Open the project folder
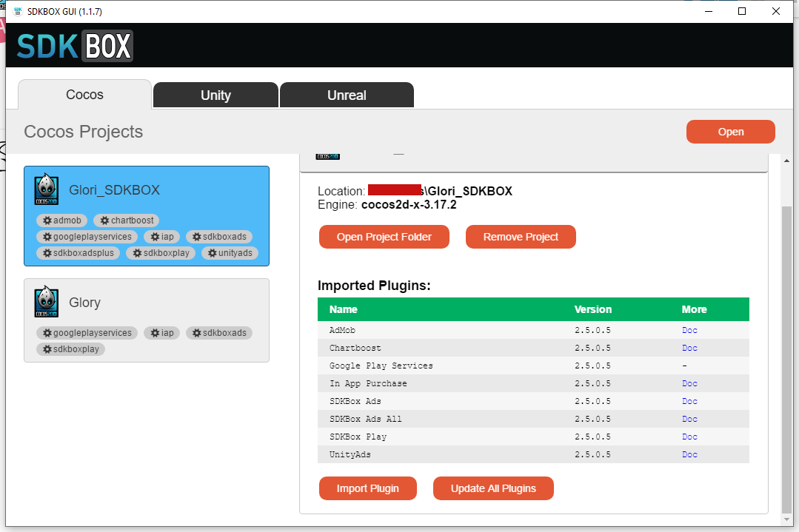 384,237
